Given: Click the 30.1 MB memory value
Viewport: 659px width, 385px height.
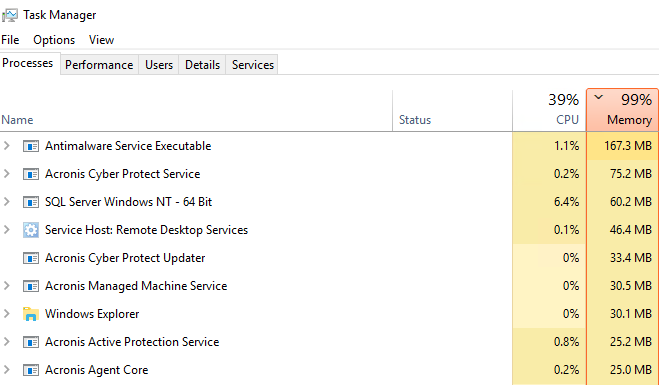Looking at the screenshot, I should coord(631,314).
